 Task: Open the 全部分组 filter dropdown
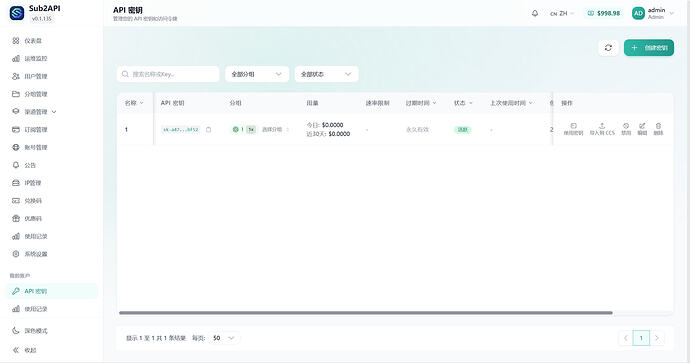tap(257, 74)
